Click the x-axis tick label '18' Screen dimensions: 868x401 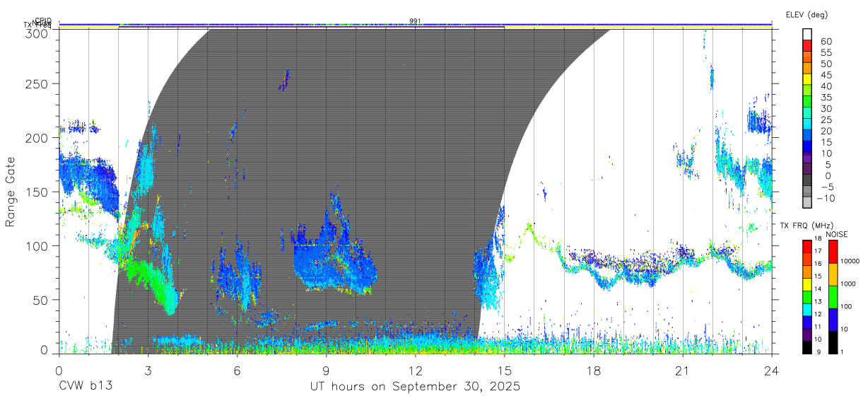pyautogui.click(x=593, y=371)
